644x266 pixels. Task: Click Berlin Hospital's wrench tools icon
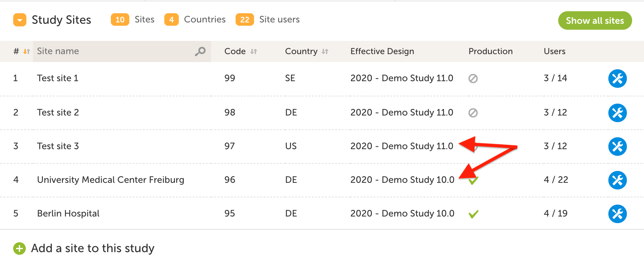[617, 214]
